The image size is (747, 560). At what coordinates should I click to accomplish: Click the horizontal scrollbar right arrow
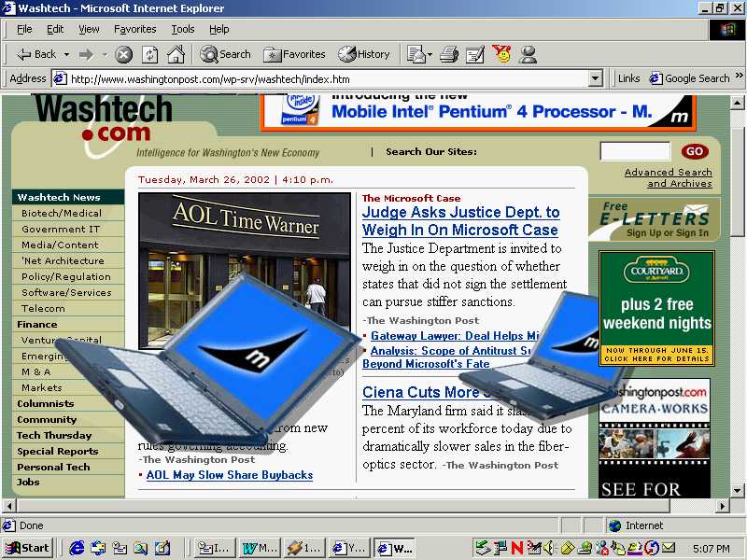tap(723, 506)
